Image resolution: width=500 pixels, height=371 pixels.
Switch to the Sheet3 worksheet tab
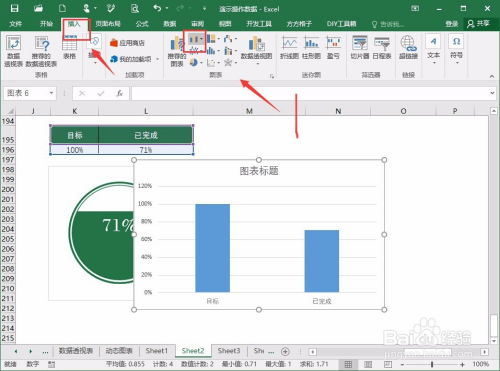[x=229, y=351]
